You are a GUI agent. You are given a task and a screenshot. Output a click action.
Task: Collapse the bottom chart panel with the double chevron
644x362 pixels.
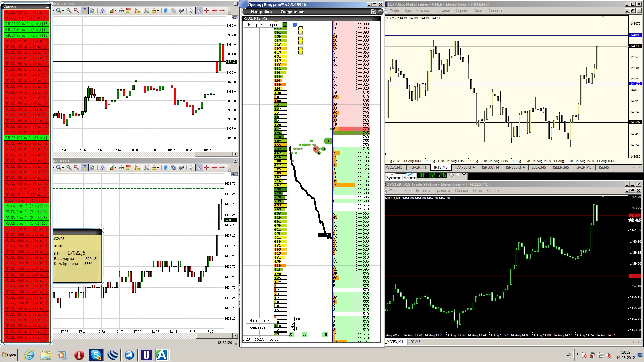click(x=235, y=174)
